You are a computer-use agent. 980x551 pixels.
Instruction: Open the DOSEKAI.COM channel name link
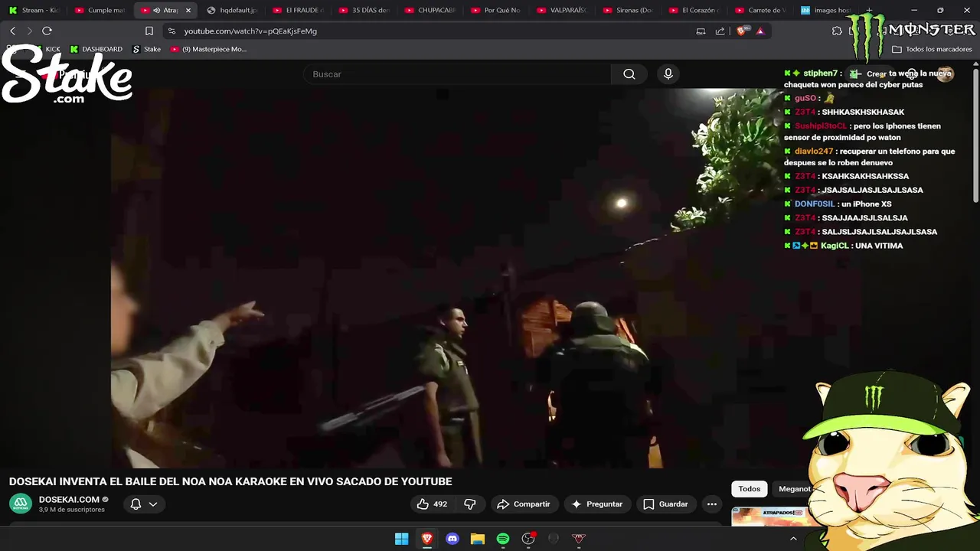[x=69, y=500]
